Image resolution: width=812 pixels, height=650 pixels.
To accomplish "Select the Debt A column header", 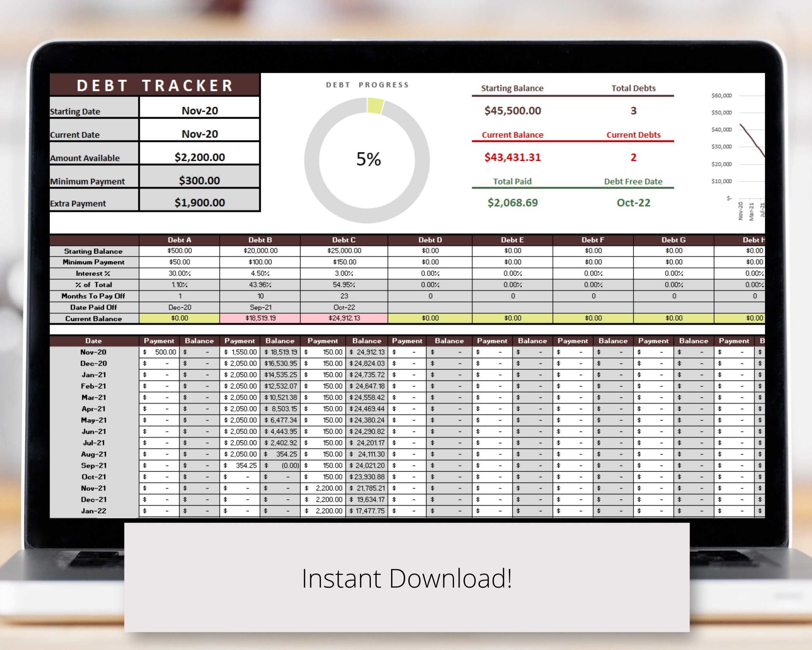I will 180,240.
